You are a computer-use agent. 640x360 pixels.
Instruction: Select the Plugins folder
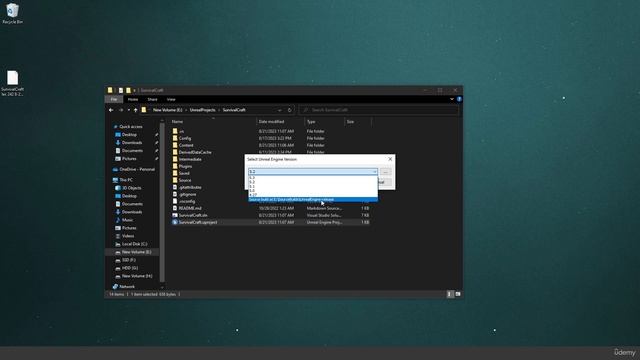pyautogui.click(x=185, y=166)
